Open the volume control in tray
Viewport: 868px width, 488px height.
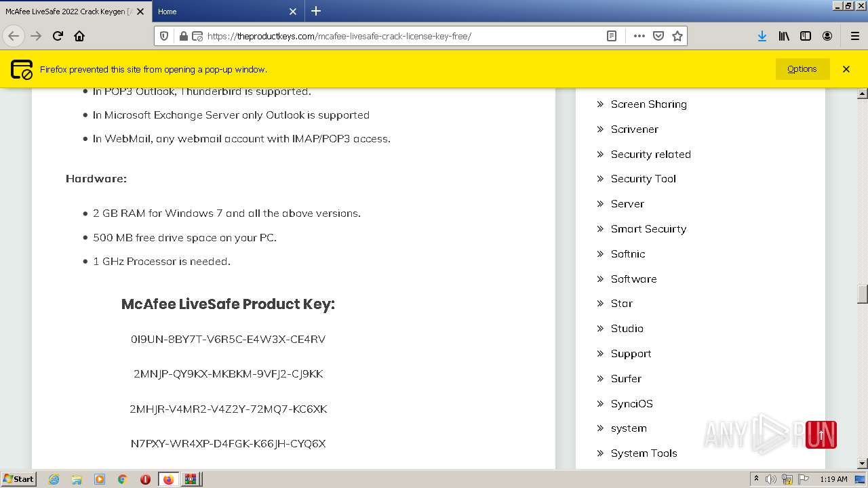(771, 479)
